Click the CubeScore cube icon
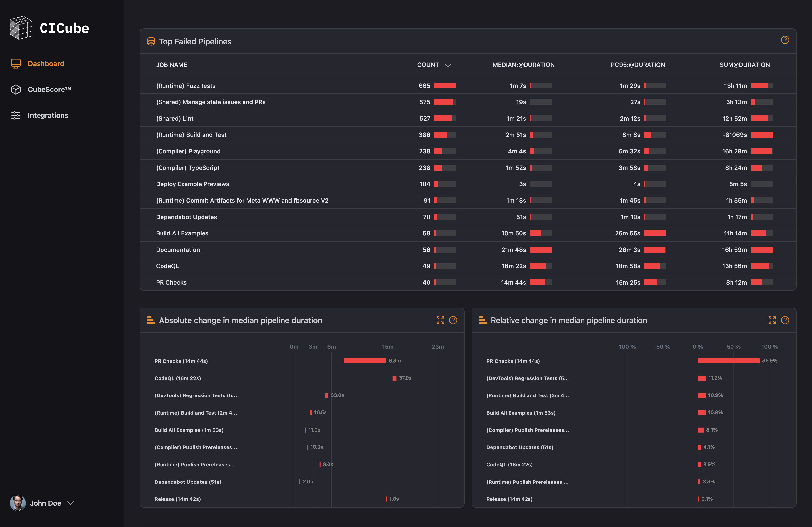This screenshot has width=812, height=527. click(16, 89)
